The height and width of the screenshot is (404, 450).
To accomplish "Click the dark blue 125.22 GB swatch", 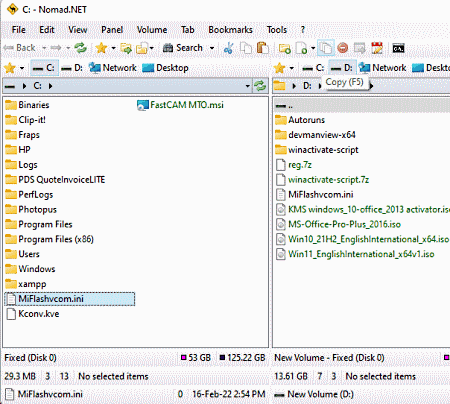I will tap(222, 358).
